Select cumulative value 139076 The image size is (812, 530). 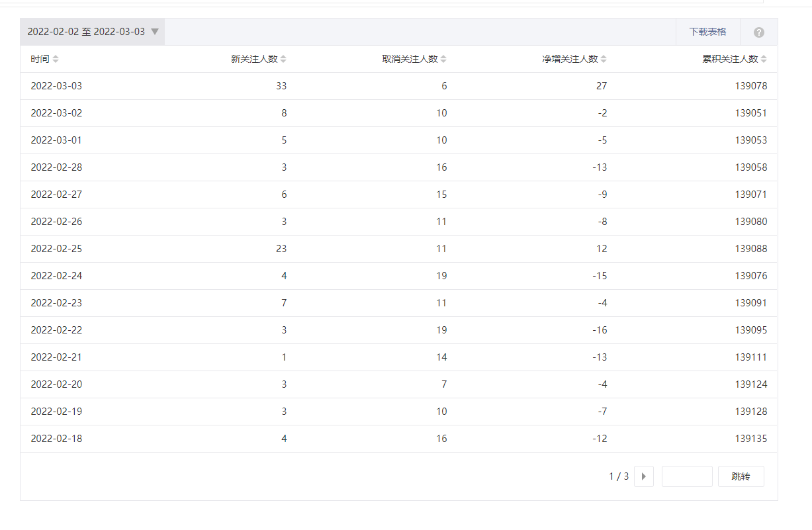tap(751, 276)
